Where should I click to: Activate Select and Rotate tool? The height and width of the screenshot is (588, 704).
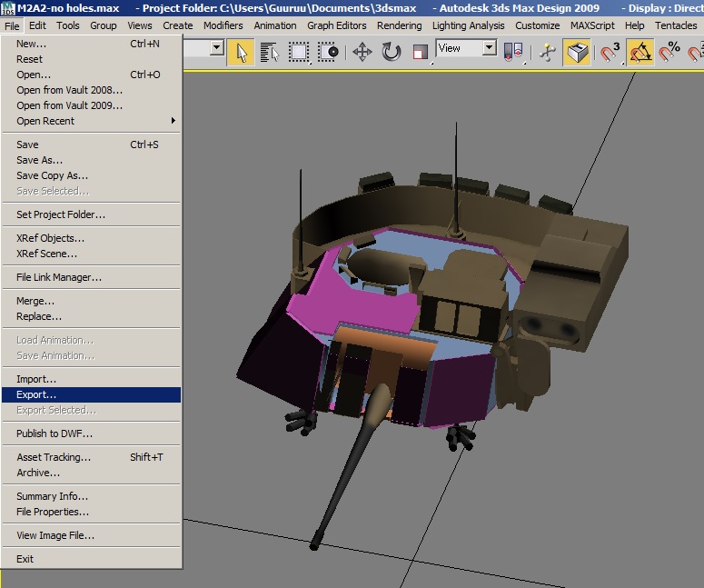click(392, 53)
